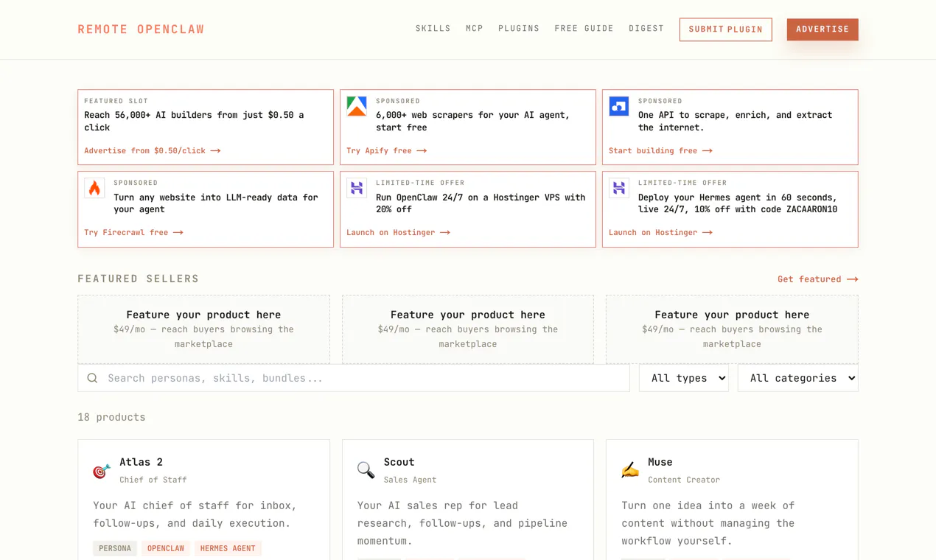Screen dimensions: 936x560
Task: Click the last Feature your product here card
Action: 732,329
